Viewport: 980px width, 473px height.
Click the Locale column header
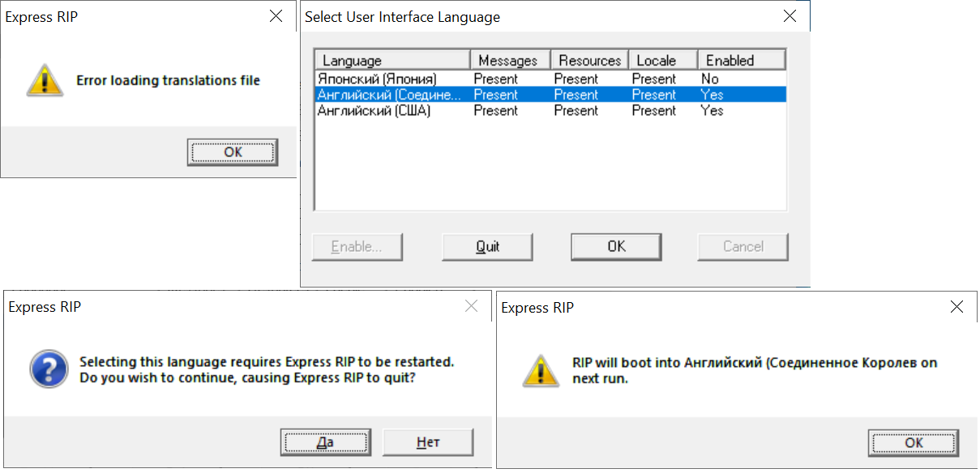pyautogui.click(x=662, y=60)
